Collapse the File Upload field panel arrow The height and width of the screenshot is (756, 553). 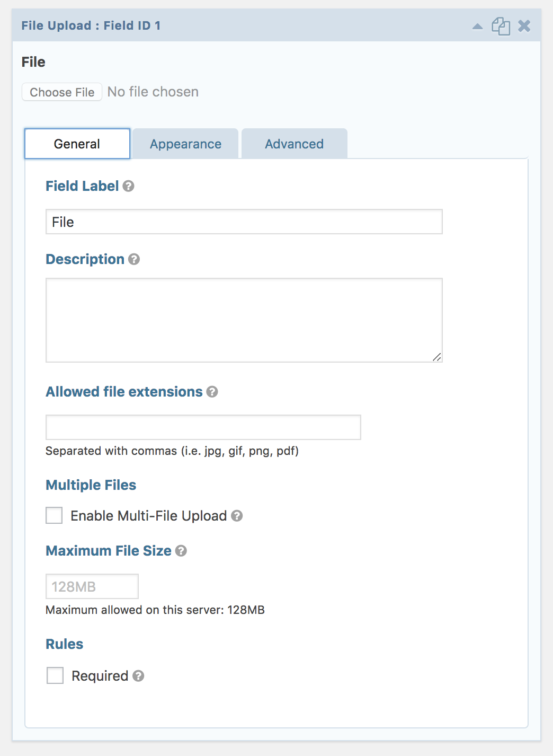click(477, 26)
